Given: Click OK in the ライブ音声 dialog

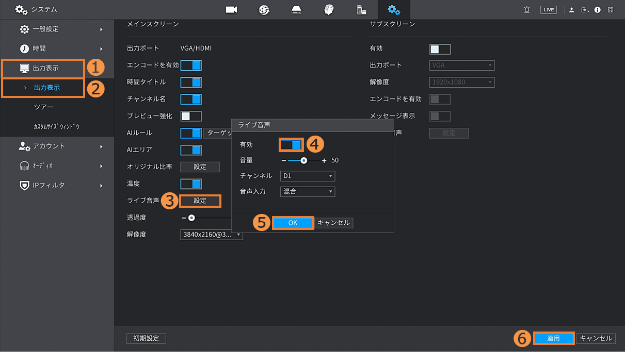Looking at the screenshot, I should [293, 223].
